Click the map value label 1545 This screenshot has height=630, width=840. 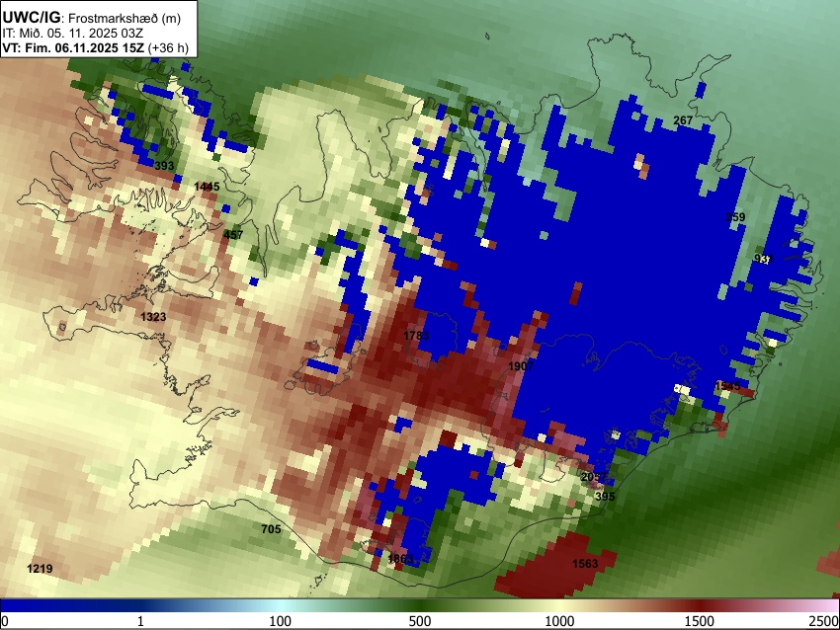[x=727, y=386]
